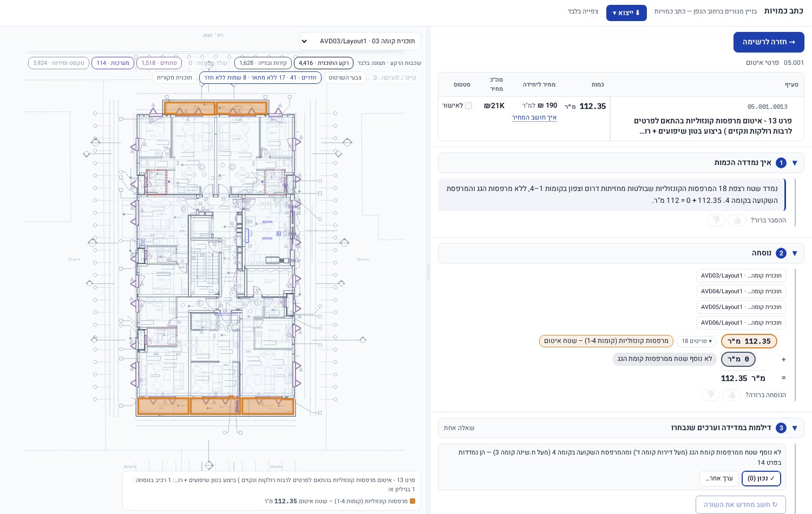
Task: Expand the 18 פריטים items list
Action: pos(697,341)
